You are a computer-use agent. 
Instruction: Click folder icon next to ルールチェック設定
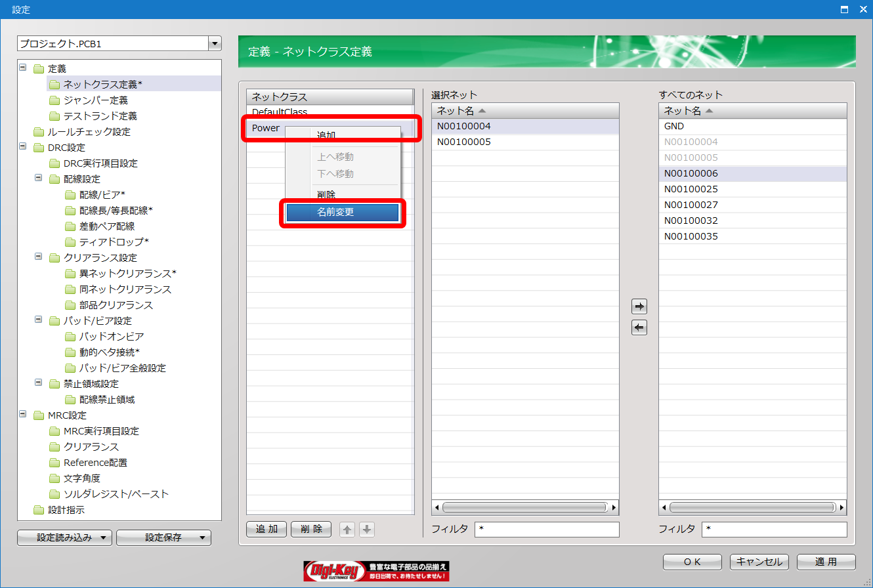click(38, 132)
